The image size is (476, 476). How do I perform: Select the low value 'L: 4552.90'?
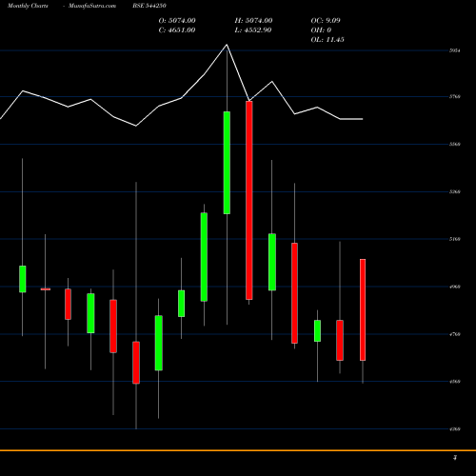click(253, 30)
